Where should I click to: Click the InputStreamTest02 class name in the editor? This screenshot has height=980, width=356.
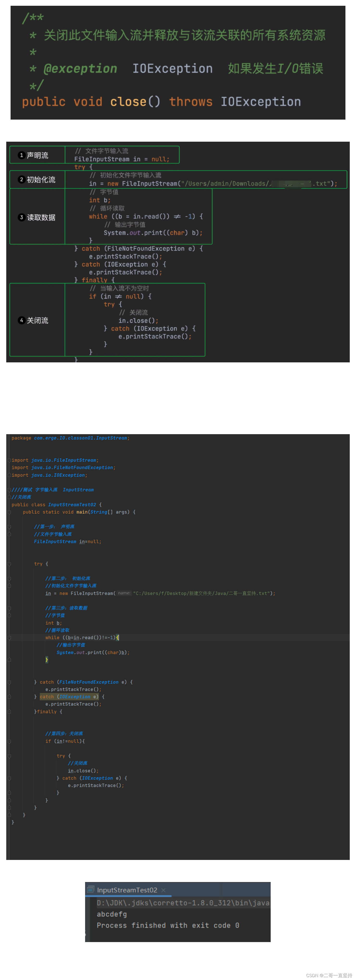pyautogui.click(x=72, y=505)
